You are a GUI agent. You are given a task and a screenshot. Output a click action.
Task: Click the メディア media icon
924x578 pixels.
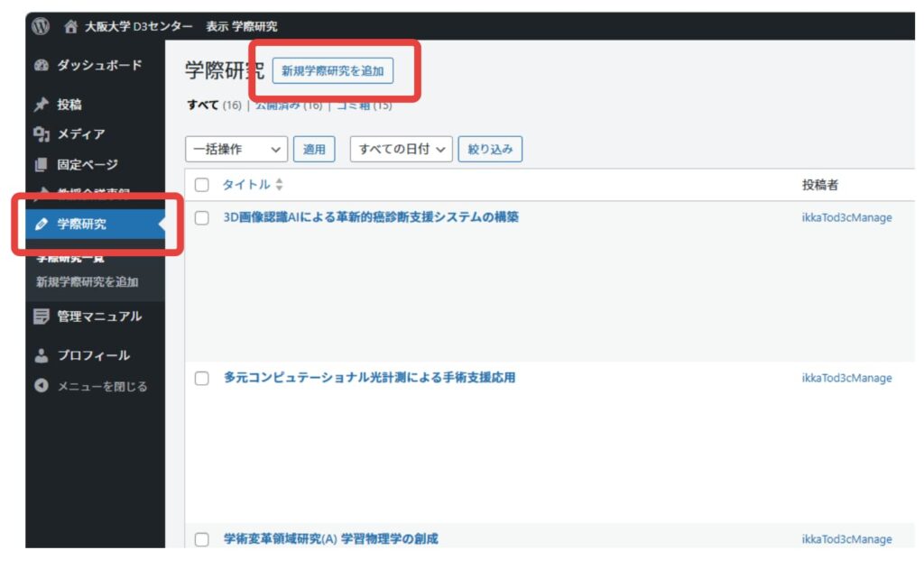coord(42,134)
